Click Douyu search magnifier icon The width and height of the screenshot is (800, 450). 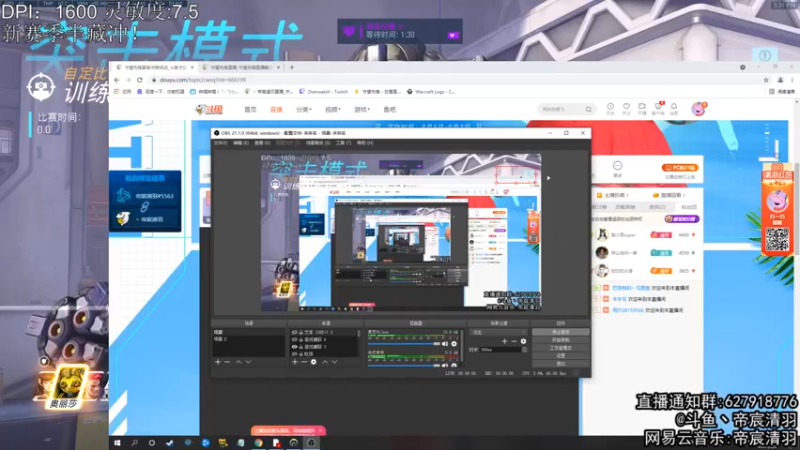coord(588,109)
